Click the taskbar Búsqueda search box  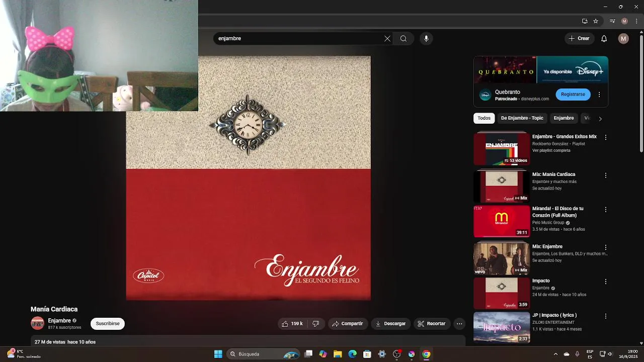coord(264,354)
